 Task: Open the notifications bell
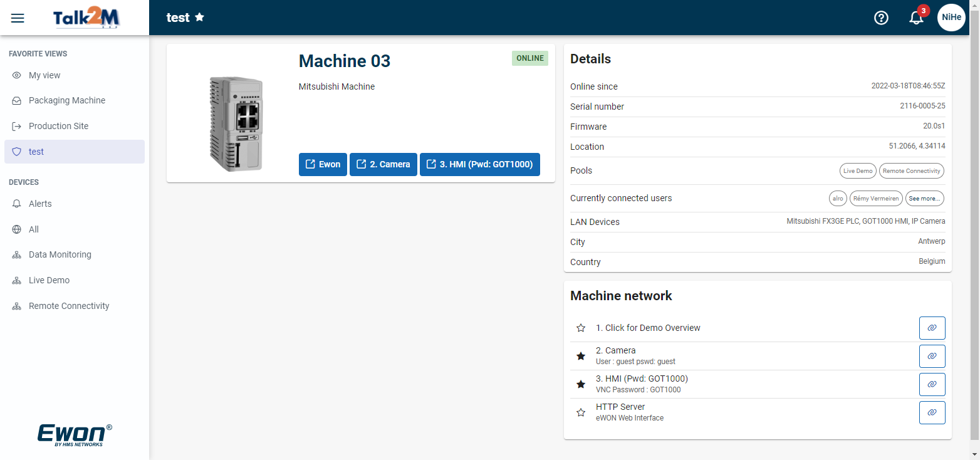tap(916, 18)
